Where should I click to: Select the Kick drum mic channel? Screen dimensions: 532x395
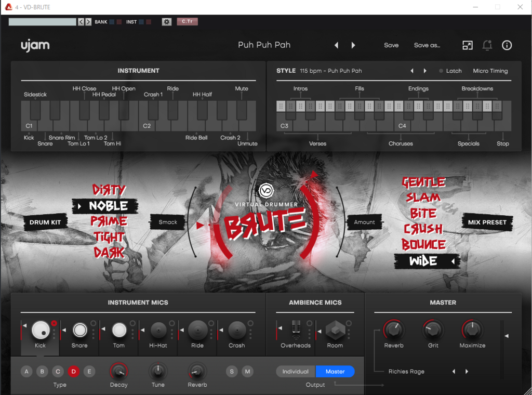coord(41,330)
